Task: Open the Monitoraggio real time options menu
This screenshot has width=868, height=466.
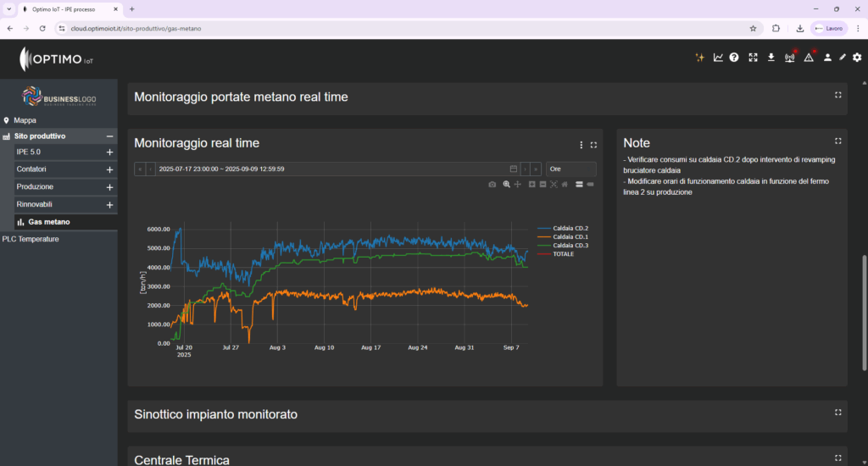Action: (581, 145)
